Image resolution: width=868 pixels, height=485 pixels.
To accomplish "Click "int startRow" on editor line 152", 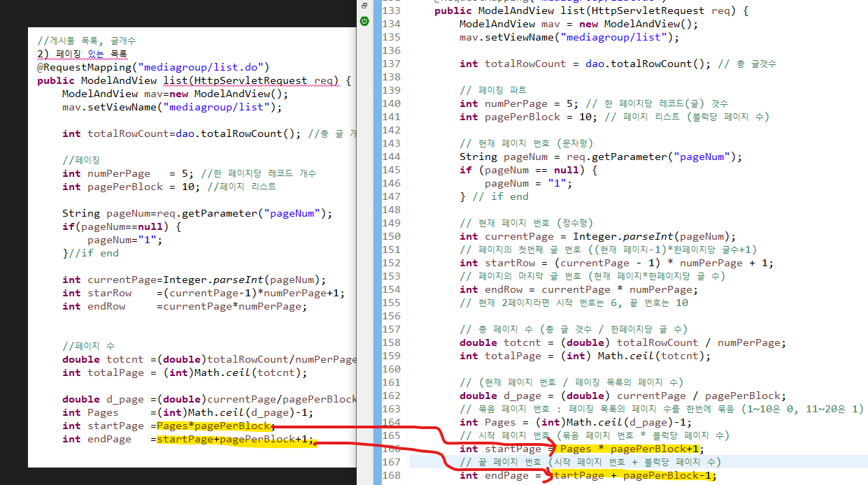I will [x=497, y=263].
